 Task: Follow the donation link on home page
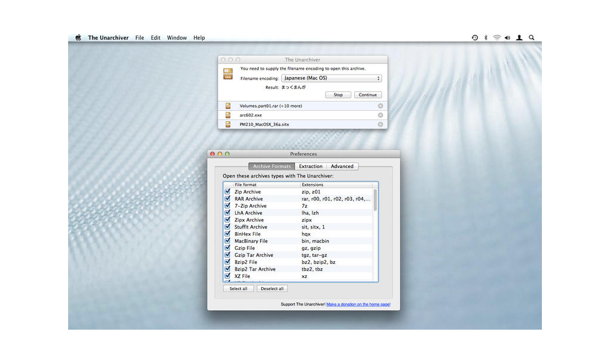tap(358, 305)
